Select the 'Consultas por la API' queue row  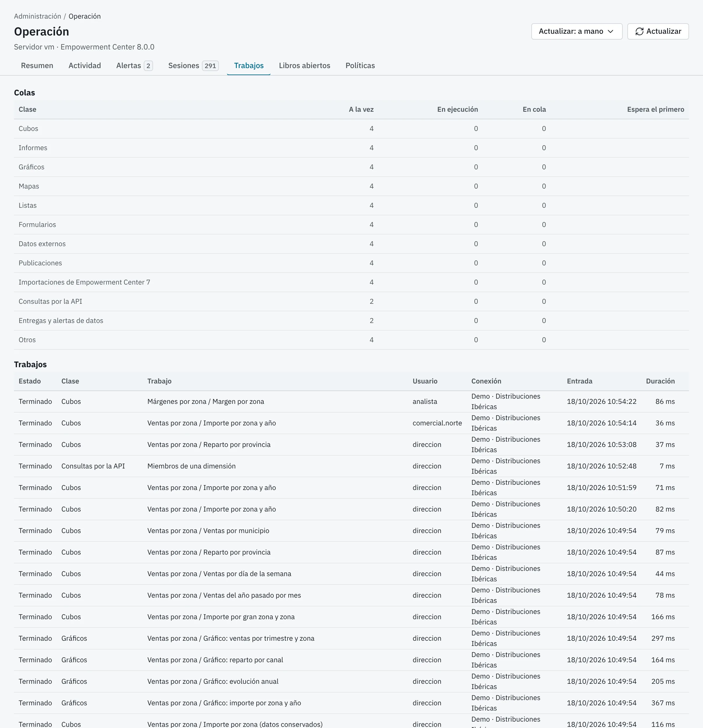(351, 302)
